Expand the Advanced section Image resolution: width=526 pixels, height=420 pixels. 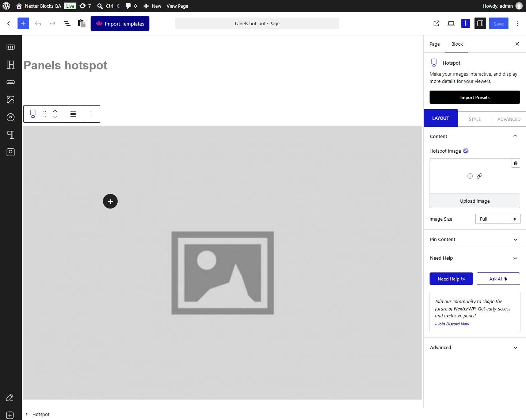(475, 347)
